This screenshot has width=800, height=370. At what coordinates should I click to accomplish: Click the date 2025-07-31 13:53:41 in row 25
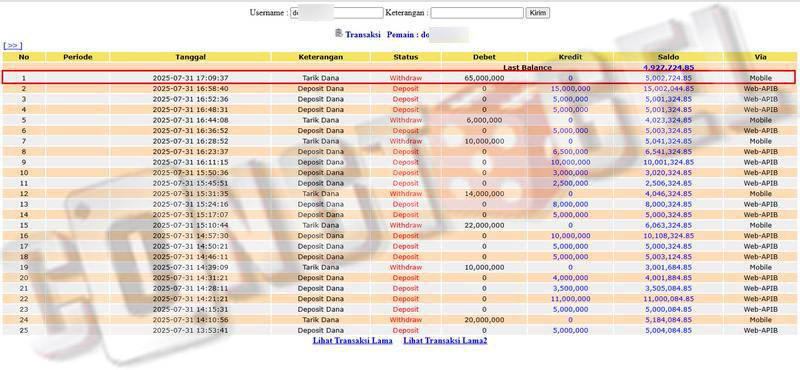[190, 330]
